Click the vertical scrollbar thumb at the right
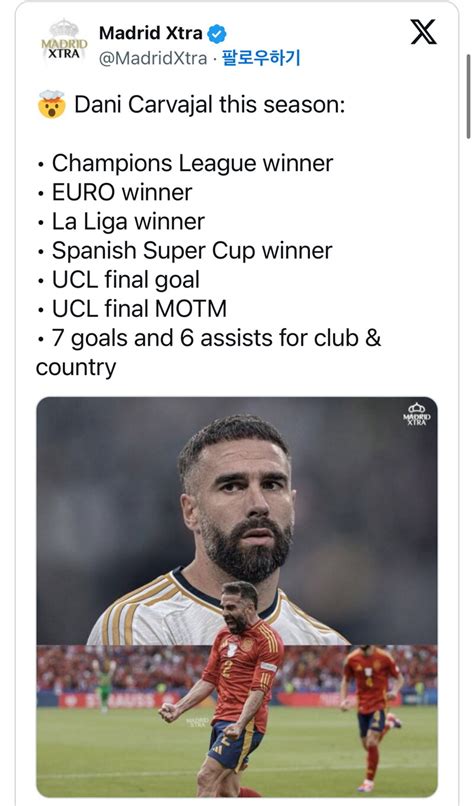 tap(468, 96)
